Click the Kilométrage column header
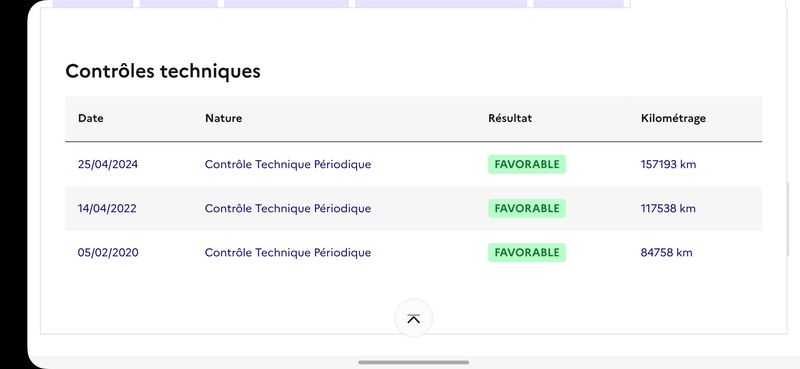Image resolution: width=800 pixels, height=369 pixels. coord(673,118)
